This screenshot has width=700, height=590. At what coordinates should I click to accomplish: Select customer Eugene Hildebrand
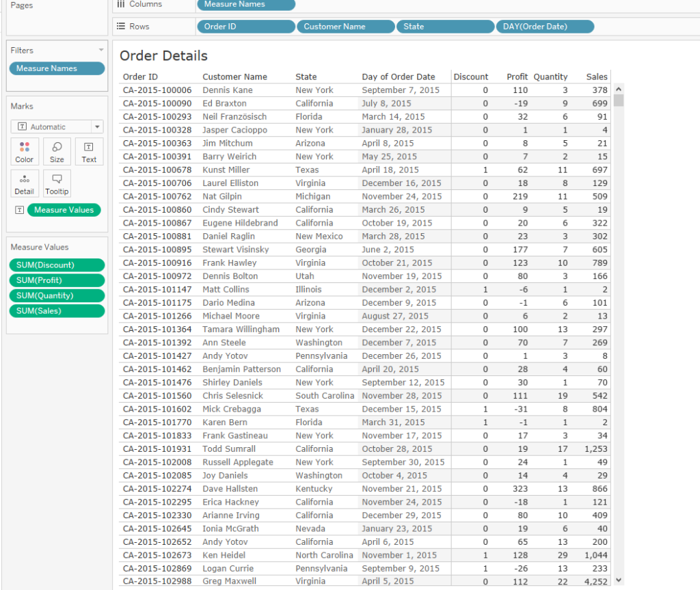(240, 224)
